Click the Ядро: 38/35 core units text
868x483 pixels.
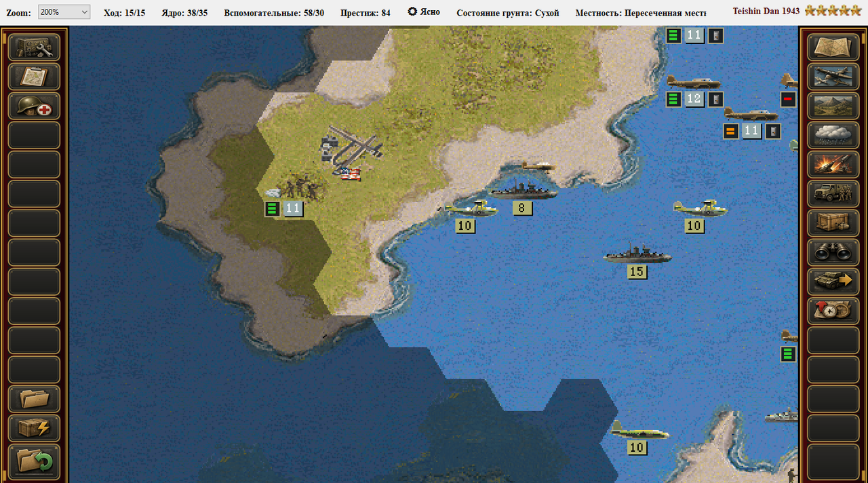point(184,12)
